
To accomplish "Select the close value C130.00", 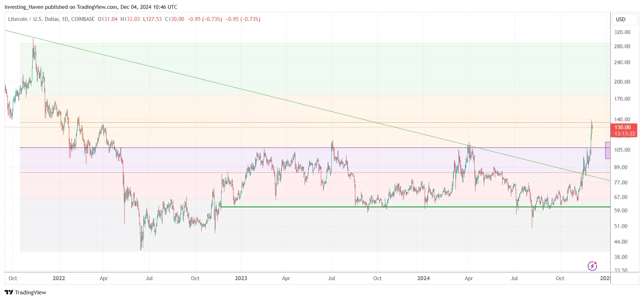I will (175, 19).
